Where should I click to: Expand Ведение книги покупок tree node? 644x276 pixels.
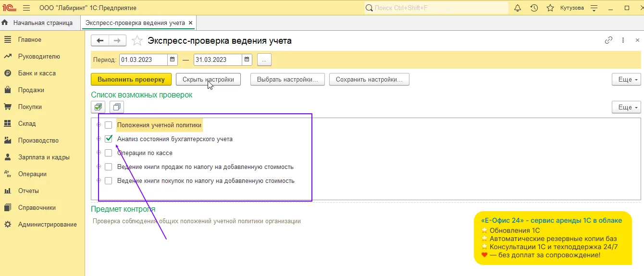tap(99, 181)
